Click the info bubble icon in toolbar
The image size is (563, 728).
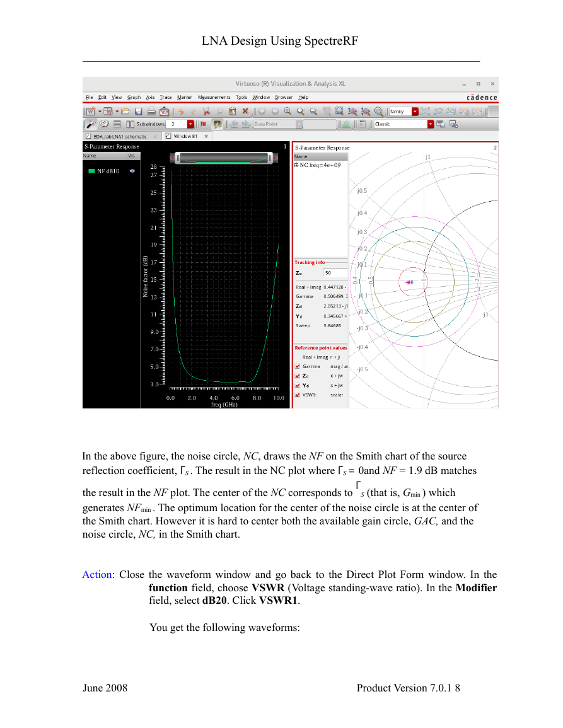pyautogui.click(x=217, y=124)
